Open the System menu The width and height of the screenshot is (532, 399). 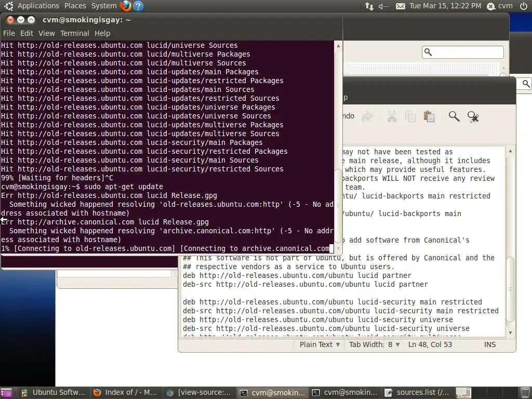coord(104,6)
